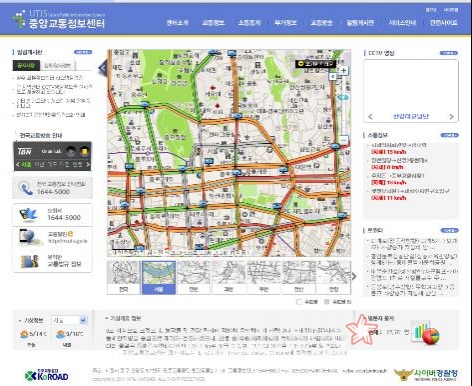Toggle the second gray checkbox below the thumbnails
Image resolution: width=472 pixels, height=386 pixels.
click(x=327, y=302)
